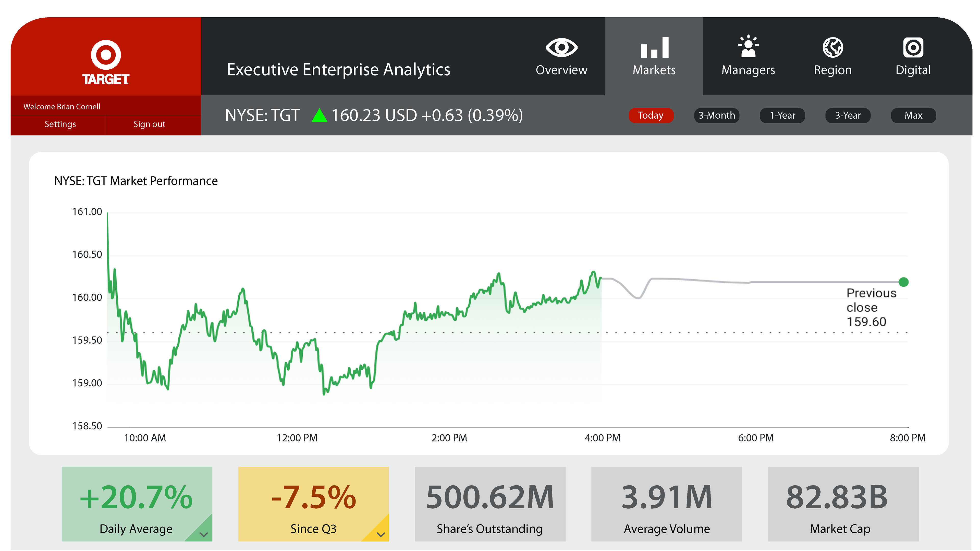
Task: Click the Executive Enterprise Analytics title
Action: [339, 70]
